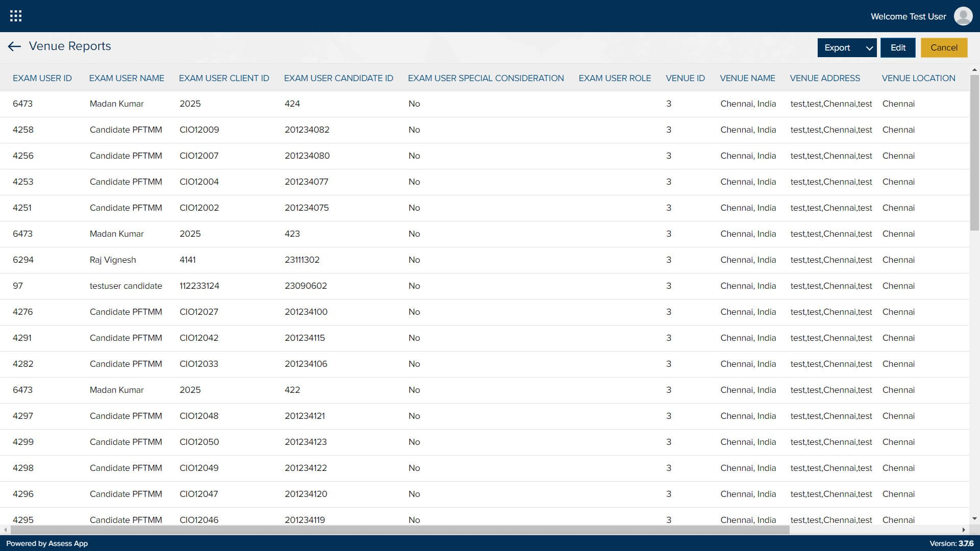
Task: Open the Test User profile avatar
Action: tap(963, 16)
